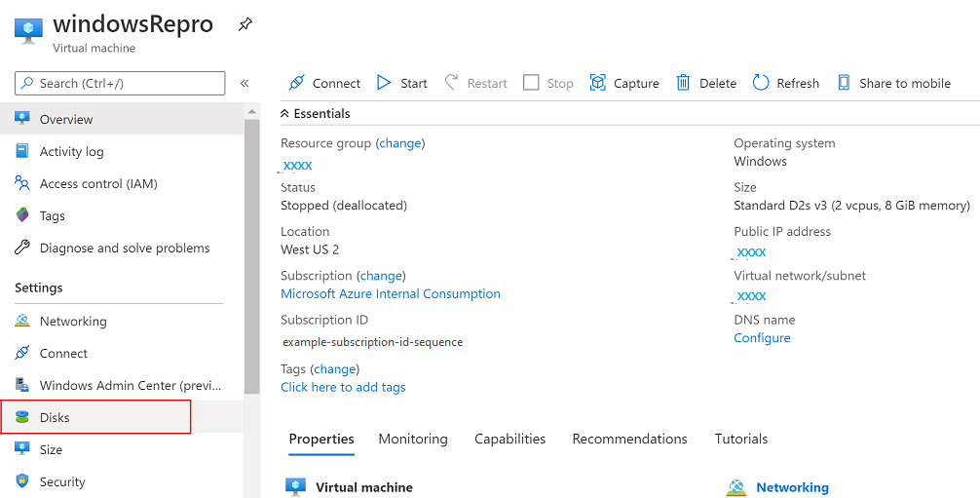The height and width of the screenshot is (498, 980).
Task: Pin windowsRepro to the dashboard
Action: pos(245,25)
